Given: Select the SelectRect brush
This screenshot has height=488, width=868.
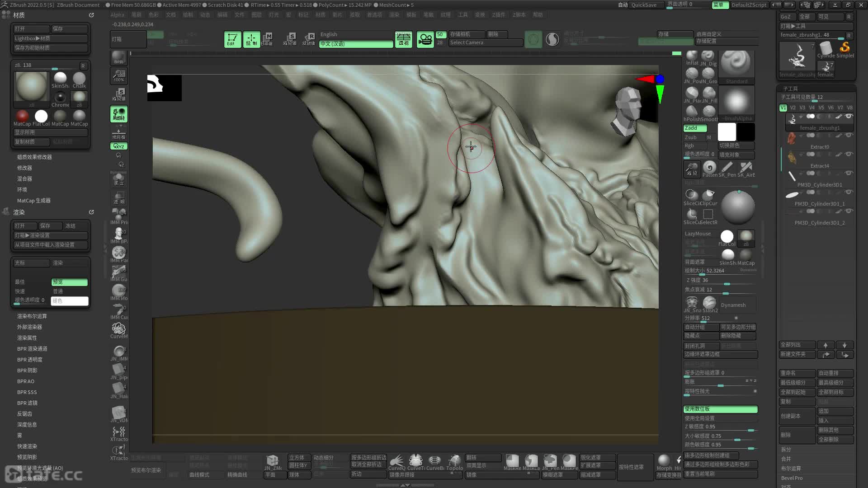Looking at the screenshot, I should [708, 217].
